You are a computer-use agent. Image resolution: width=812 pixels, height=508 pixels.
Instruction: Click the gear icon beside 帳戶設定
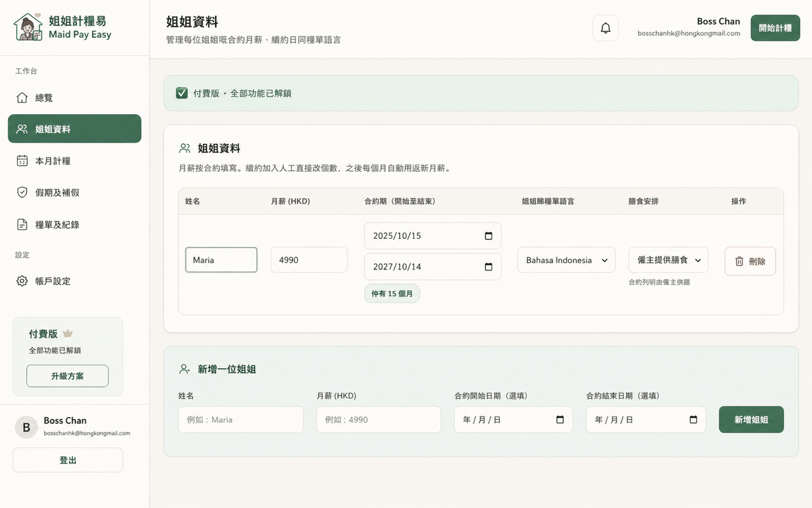pos(22,281)
